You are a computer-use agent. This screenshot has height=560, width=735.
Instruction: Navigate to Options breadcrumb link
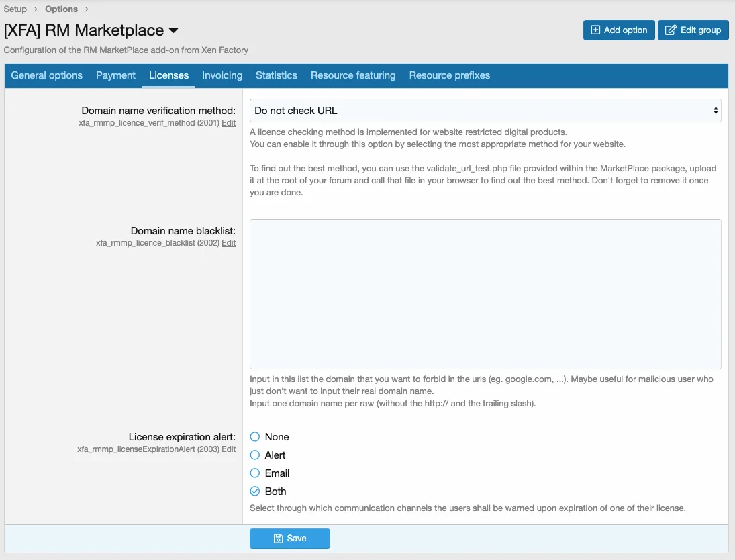[x=61, y=9]
